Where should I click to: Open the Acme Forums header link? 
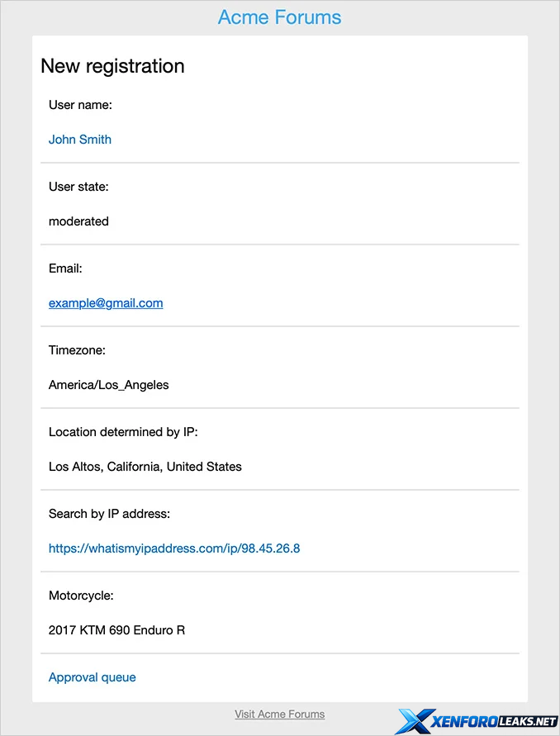coord(279,17)
